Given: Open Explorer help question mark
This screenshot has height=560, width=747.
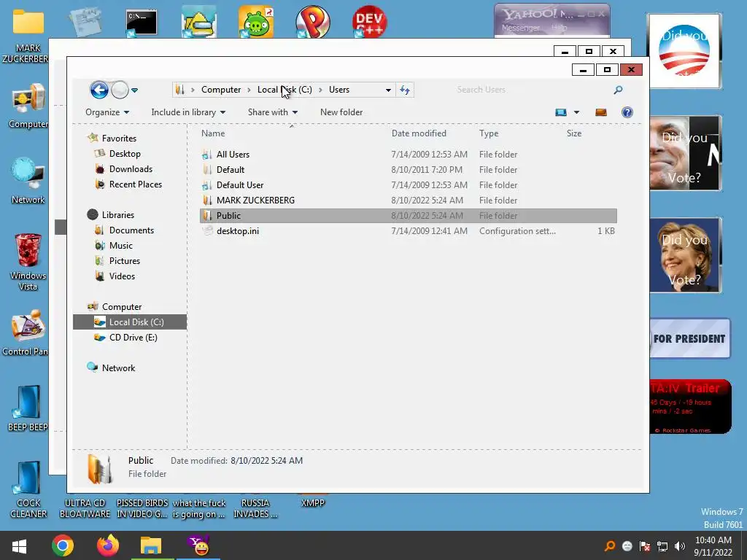Looking at the screenshot, I should [627, 112].
